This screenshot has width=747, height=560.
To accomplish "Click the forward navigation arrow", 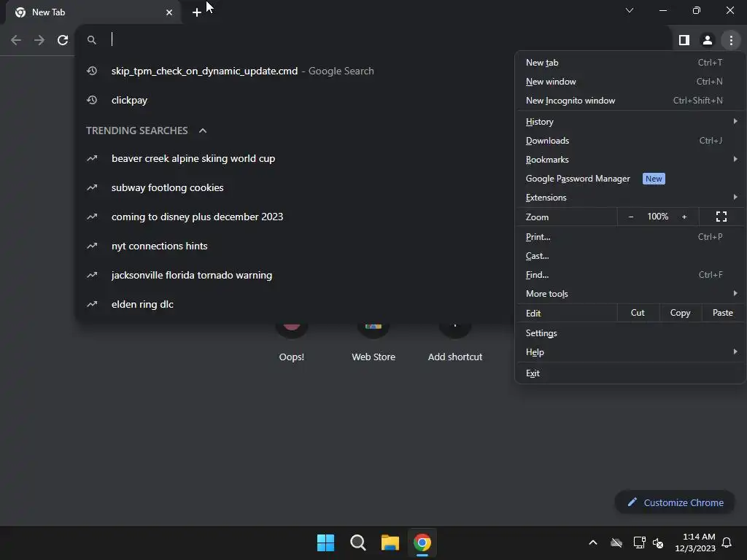I will pos(39,40).
